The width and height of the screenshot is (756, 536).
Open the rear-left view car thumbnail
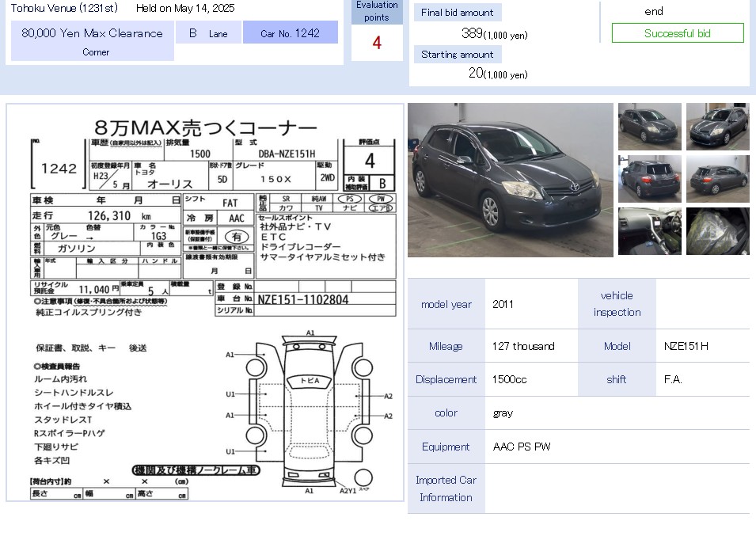[649, 179]
